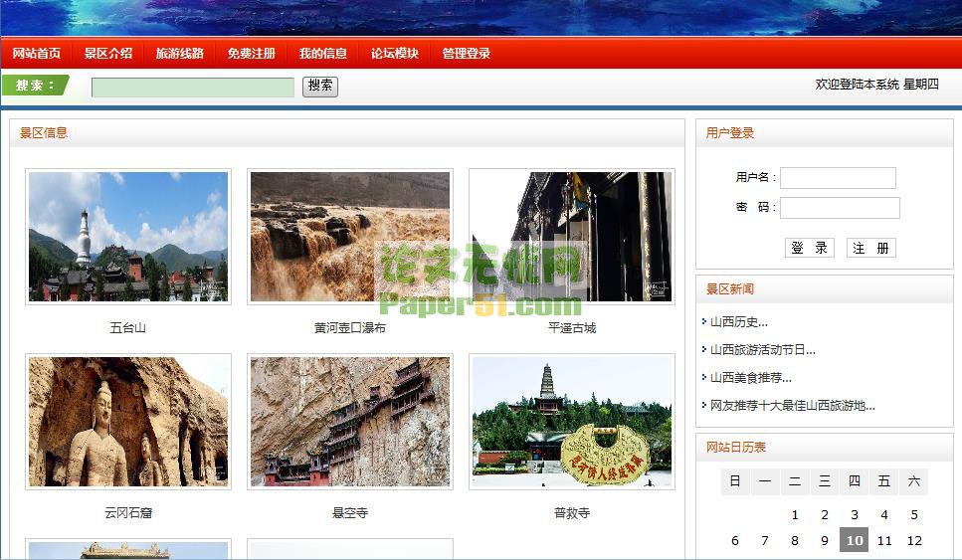The width and height of the screenshot is (962, 560).
Task: Open the 旅游线路 navigation item
Action: 179,54
